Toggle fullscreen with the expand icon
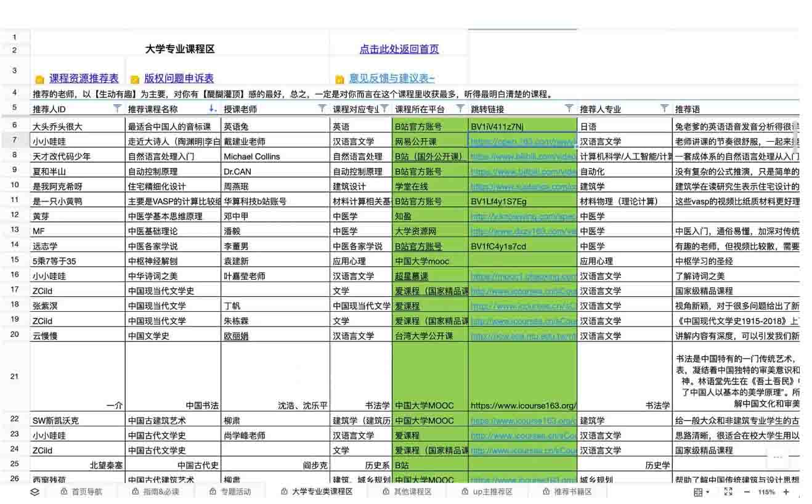 pos(728,492)
